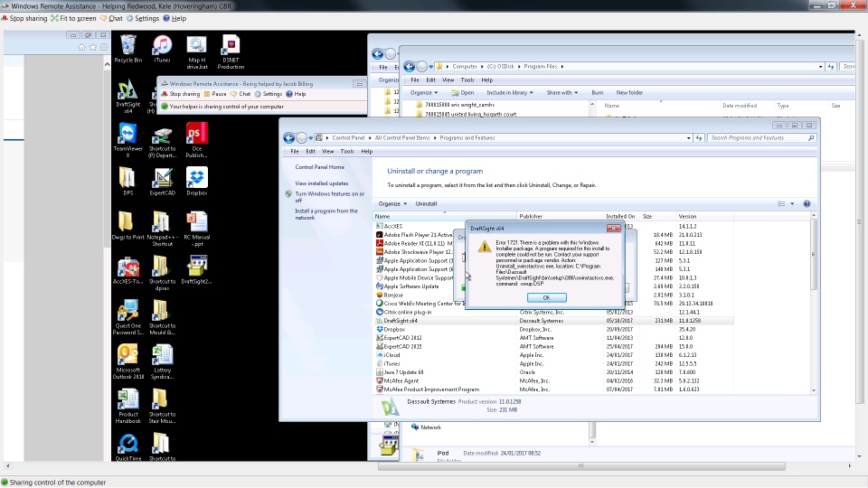Open the view options dropdown arrow
The width and height of the screenshot is (868, 488).
792,203
